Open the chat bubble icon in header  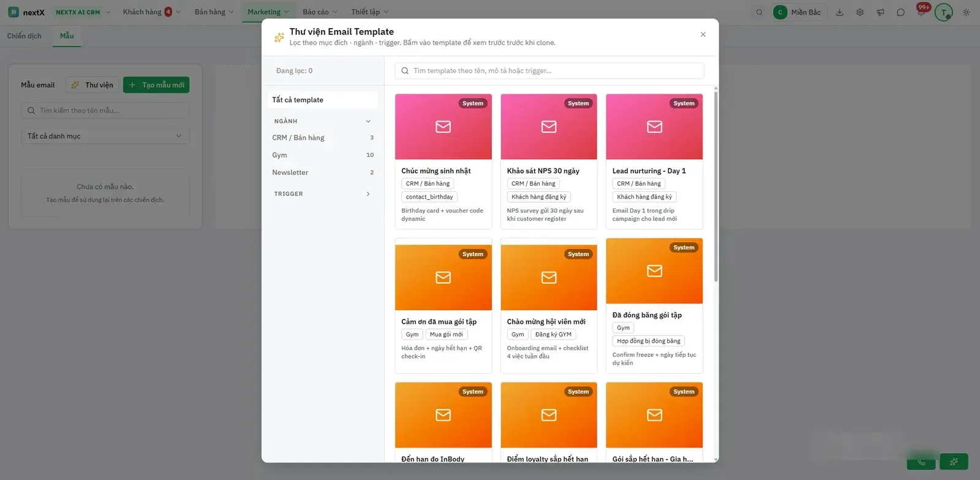pyautogui.click(x=900, y=12)
